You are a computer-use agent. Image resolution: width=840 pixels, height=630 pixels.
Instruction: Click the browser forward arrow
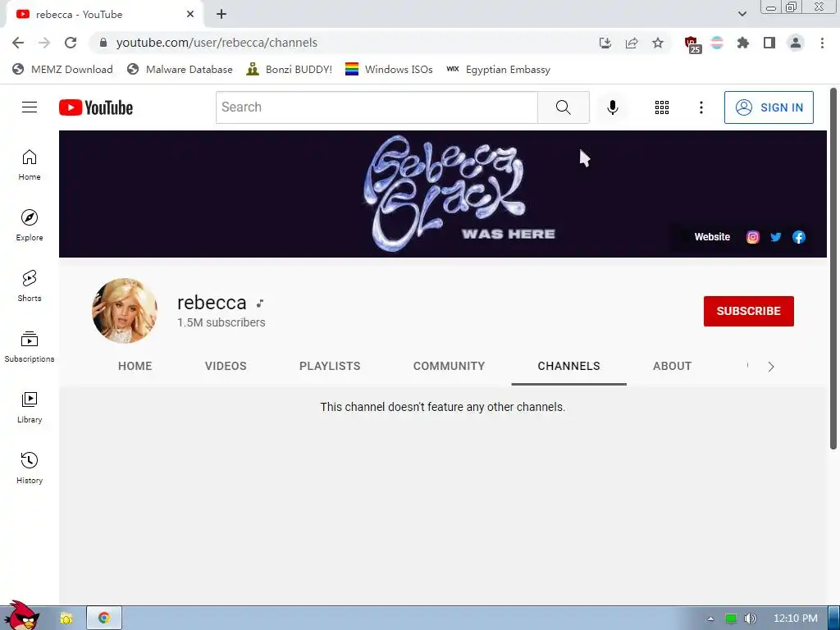(x=44, y=43)
